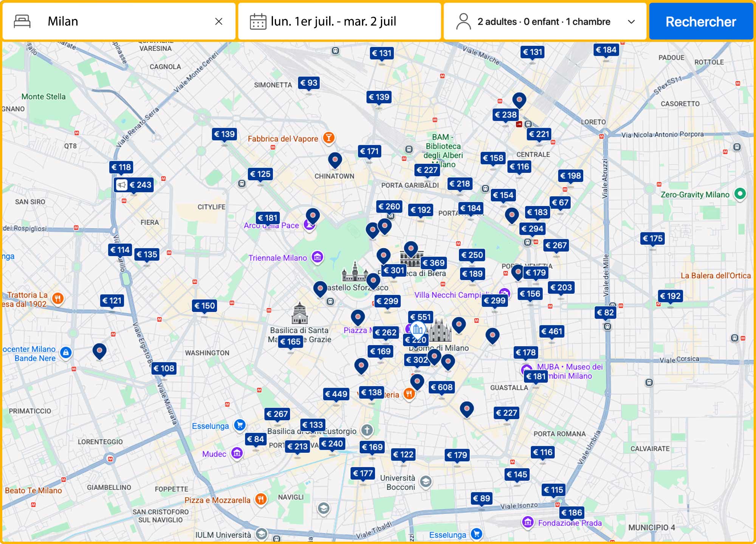Screen dimensions: 756x544
Task: Click the bed icon in the search bar
Action: click(x=23, y=22)
